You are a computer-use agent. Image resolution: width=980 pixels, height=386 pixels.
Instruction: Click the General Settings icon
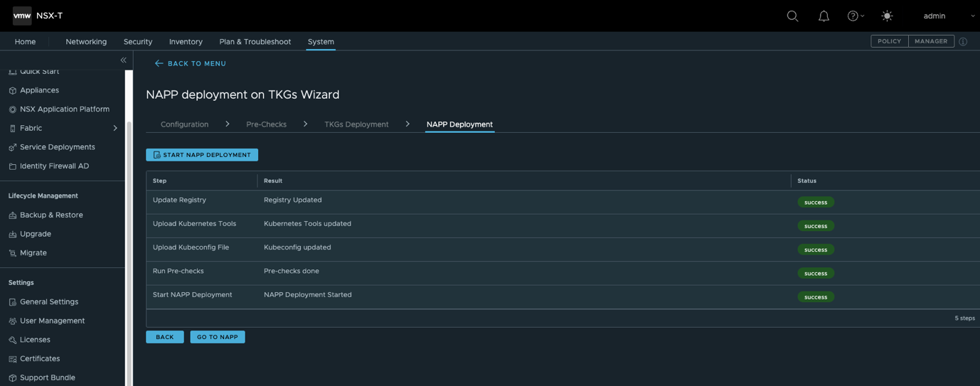(x=12, y=302)
